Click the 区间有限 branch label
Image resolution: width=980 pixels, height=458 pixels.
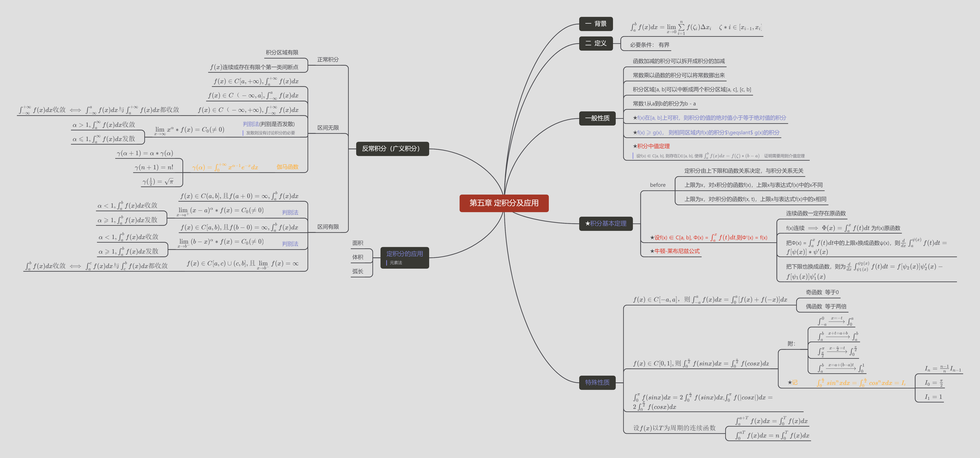click(x=328, y=227)
